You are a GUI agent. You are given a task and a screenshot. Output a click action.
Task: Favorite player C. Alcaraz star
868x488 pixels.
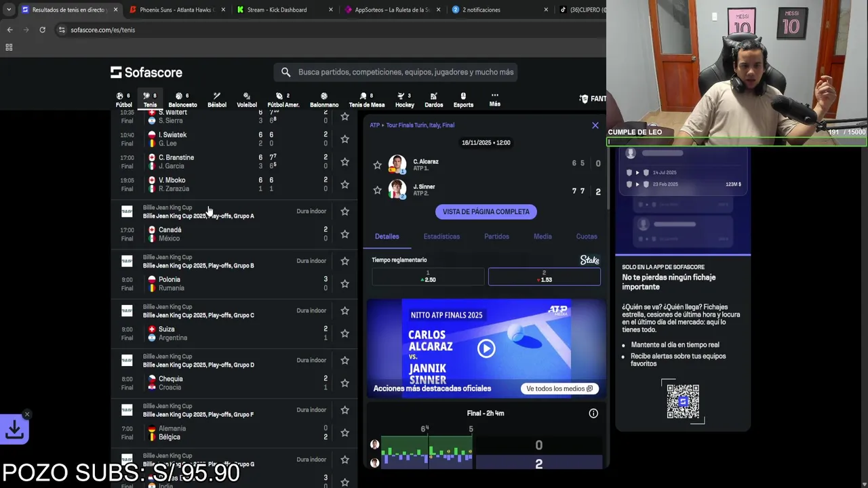point(377,165)
